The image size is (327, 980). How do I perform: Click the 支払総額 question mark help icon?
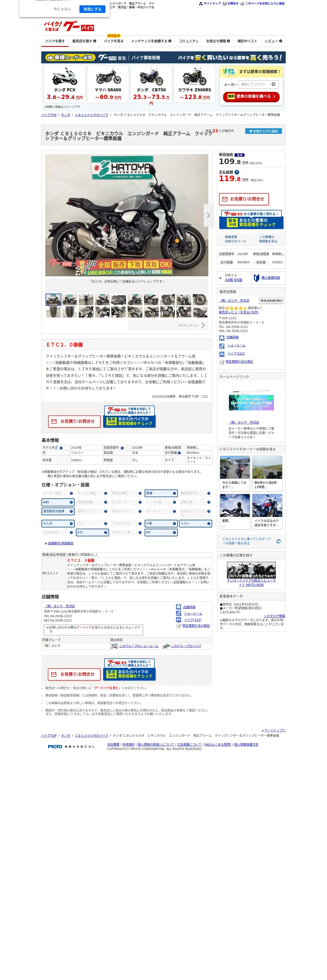(x=237, y=172)
